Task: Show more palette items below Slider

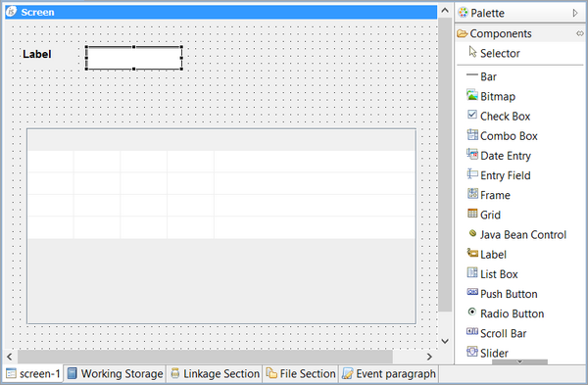Action: 519,361
